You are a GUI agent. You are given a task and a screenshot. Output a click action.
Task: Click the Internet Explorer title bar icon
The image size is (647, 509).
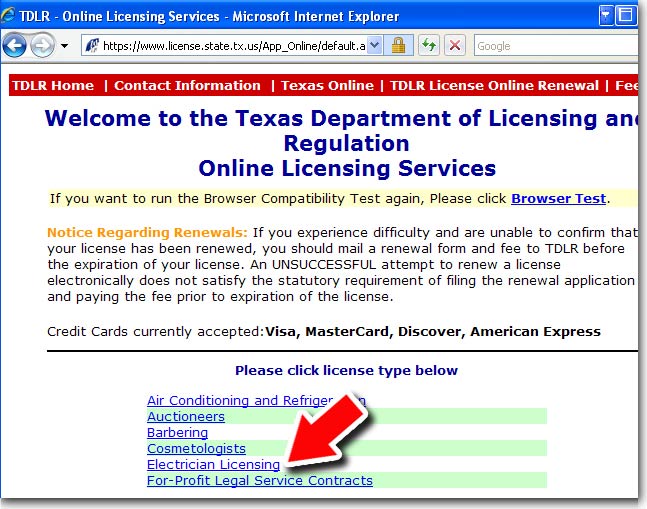click(9, 16)
